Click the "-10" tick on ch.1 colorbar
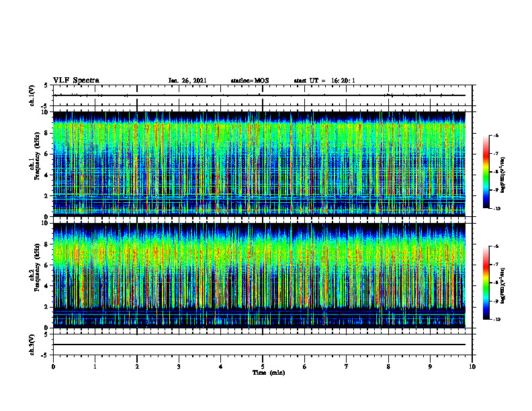 496,209
